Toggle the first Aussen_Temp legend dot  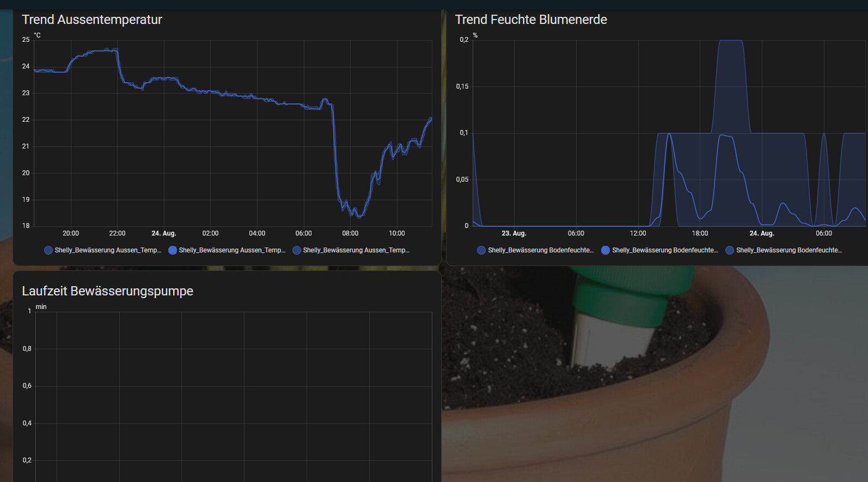click(48, 250)
